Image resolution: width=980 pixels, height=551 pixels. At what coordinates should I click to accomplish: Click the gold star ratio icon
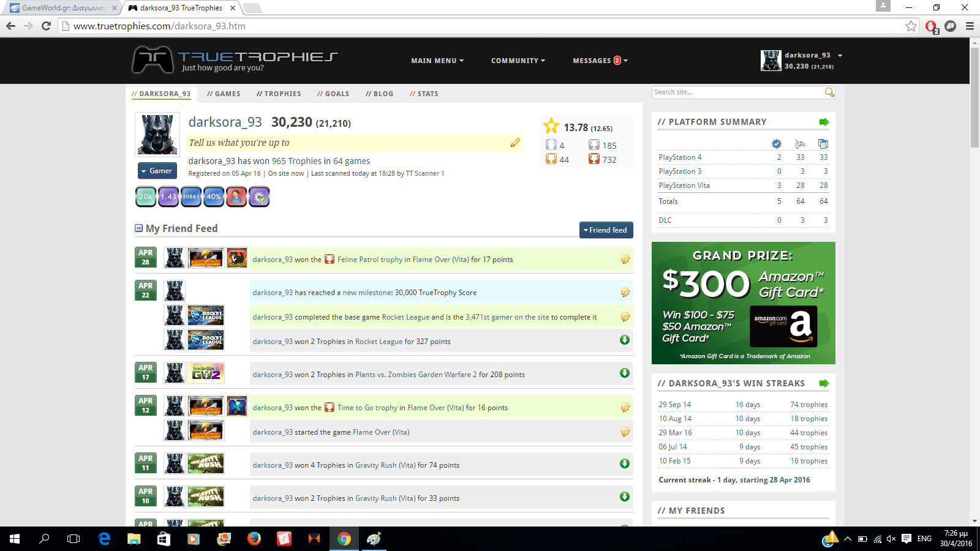[551, 126]
